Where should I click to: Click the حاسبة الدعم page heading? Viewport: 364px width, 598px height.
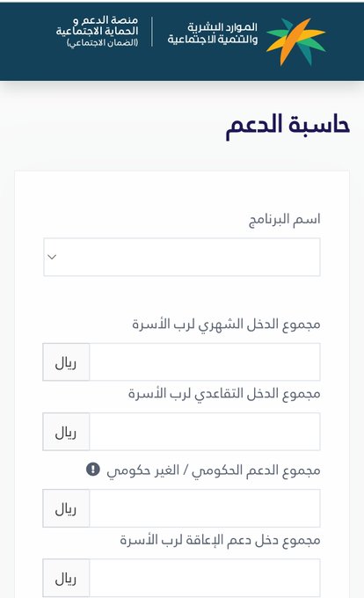[x=288, y=125]
